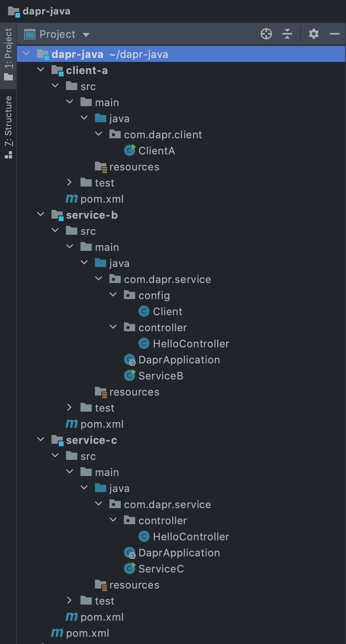
Task: Click DaprApplication Spring icon in service-c
Action: coord(130,553)
